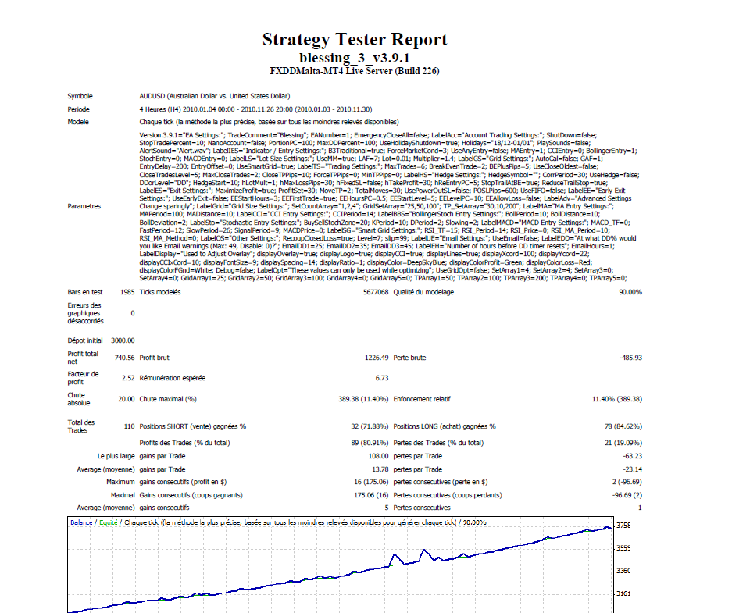Click the "Total des Trades" label
The height and width of the screenshot is (613, 750).
(x=81, y=427)
